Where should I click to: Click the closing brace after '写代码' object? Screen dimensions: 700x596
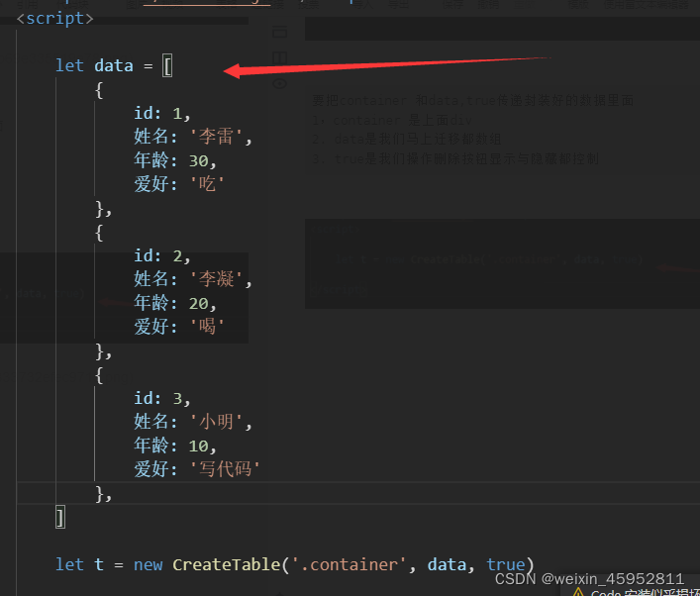coord(100,494)
